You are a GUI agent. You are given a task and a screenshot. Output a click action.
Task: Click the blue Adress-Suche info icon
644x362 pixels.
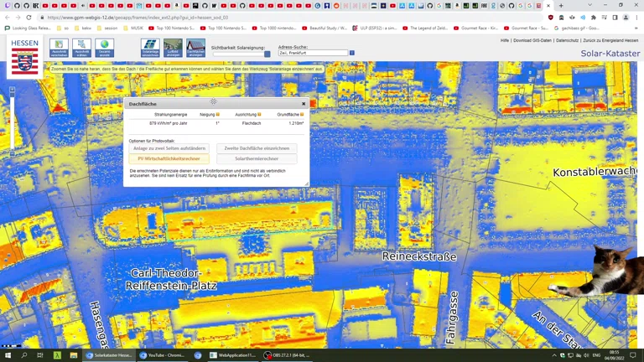352,53
